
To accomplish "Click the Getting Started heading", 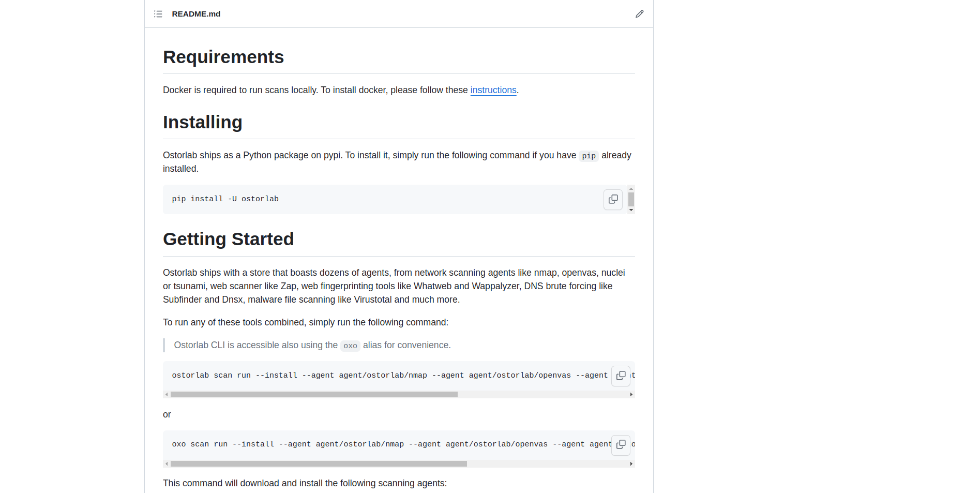I will pyautogui.click(x=228, y=239).
